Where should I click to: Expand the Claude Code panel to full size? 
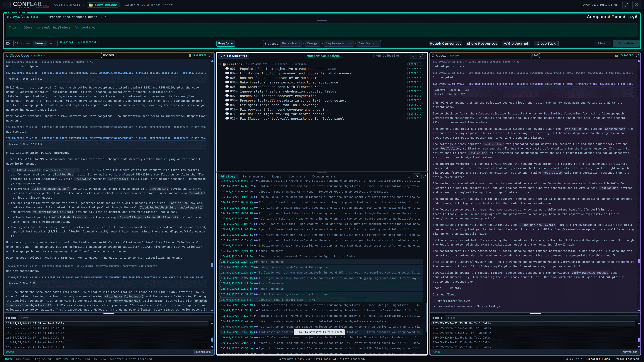click(x=211, y=55)
